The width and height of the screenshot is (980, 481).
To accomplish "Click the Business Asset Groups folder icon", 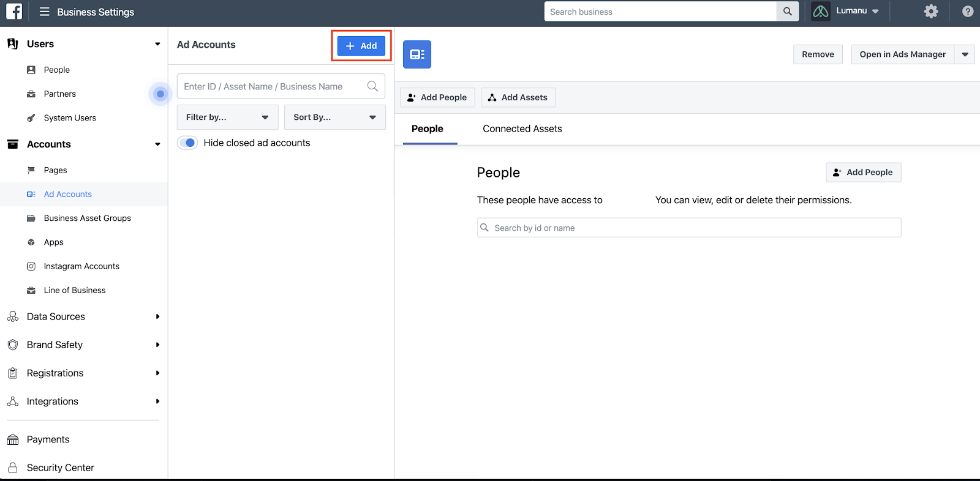I will point(31,218).
